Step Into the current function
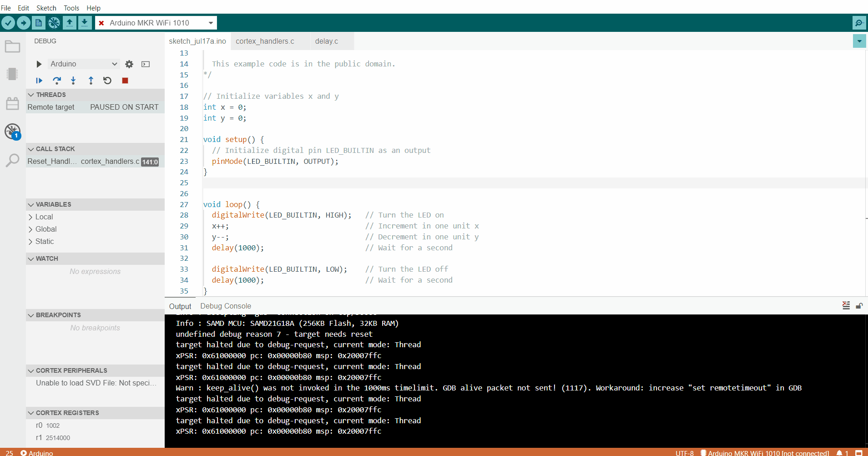The image size is (868, 456). 73,81
